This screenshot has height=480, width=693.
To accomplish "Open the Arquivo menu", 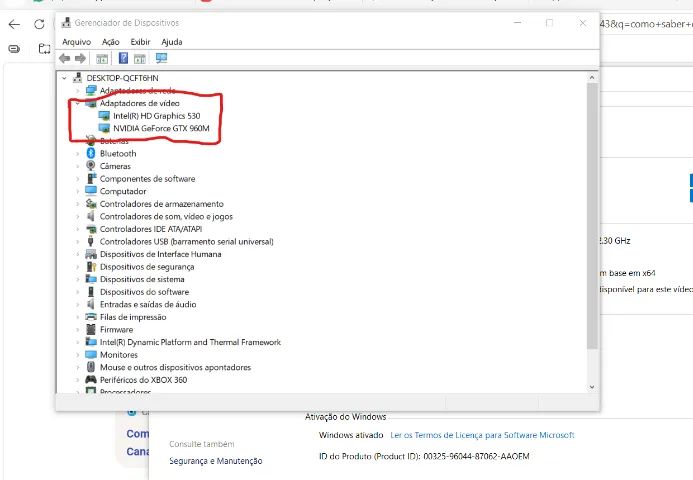I will (76, 42).
